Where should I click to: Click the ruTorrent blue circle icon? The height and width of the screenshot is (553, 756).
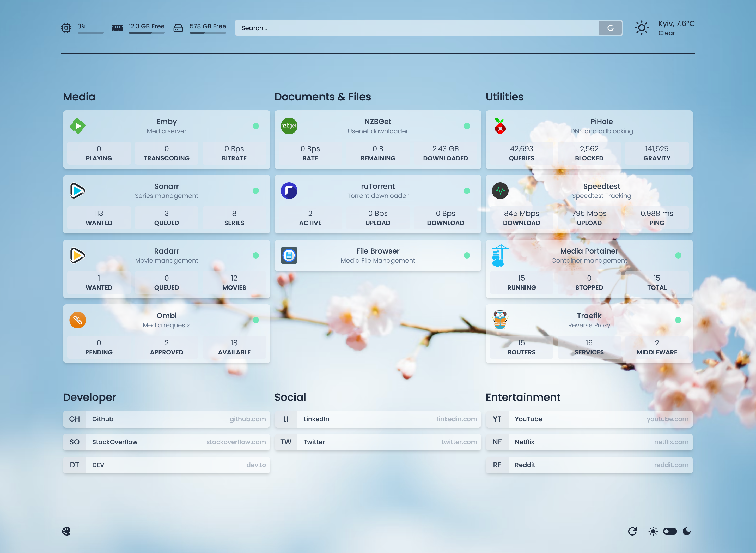click(289, 190)
